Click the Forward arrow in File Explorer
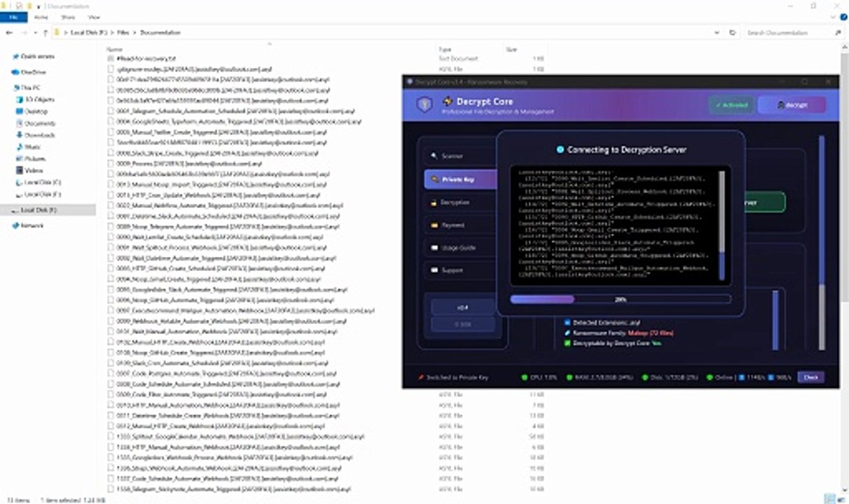 (x=23, y=33)
